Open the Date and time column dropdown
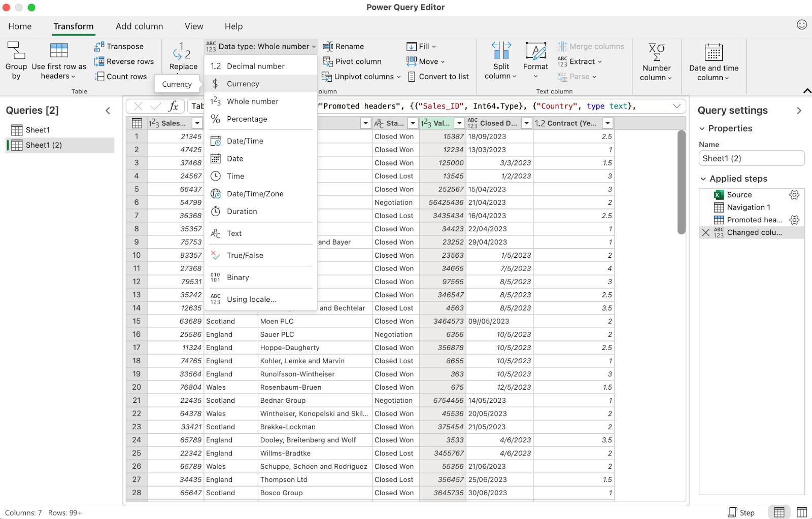 pos(714,61)
